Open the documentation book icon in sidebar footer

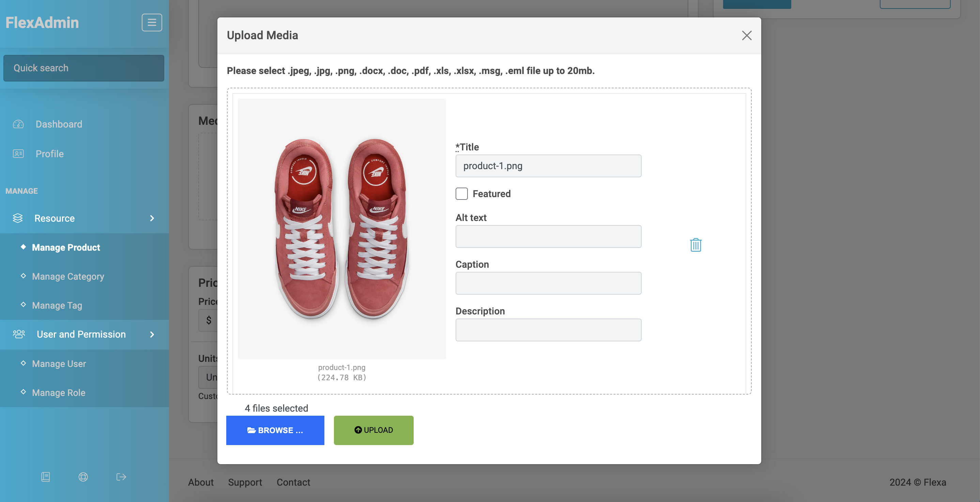pyautogui.click(x=45, y=476)
